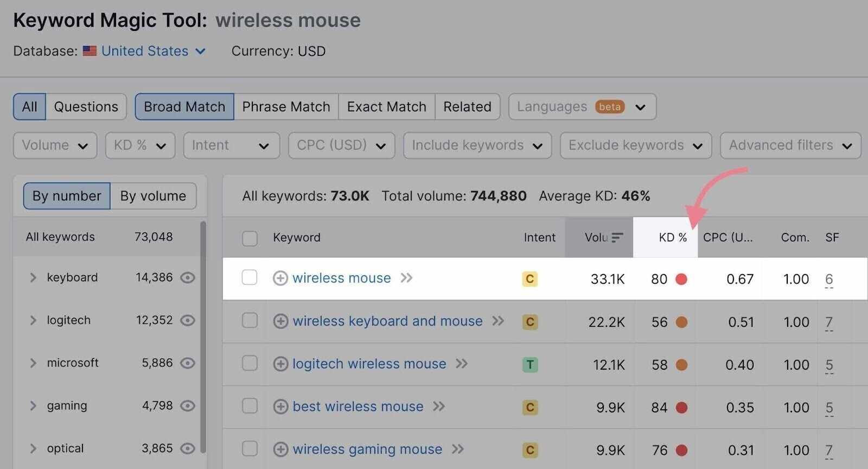The image size is (868, 469).
Task: Click the yellow C intent badge for wireless mouse
Action: tap(529, 278)
